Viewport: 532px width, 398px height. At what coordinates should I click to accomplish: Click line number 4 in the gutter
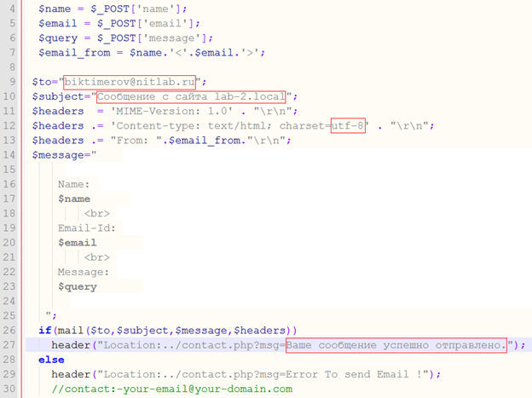coord(12,9)
